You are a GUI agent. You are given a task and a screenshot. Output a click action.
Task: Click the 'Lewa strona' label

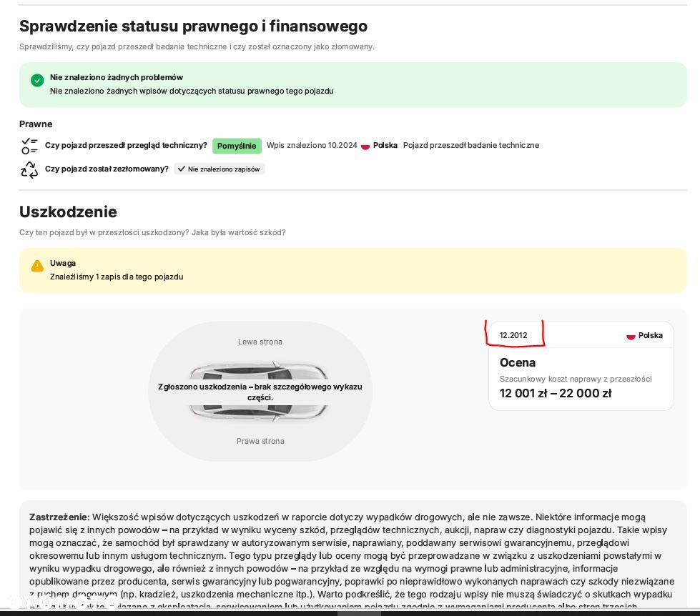260,342
